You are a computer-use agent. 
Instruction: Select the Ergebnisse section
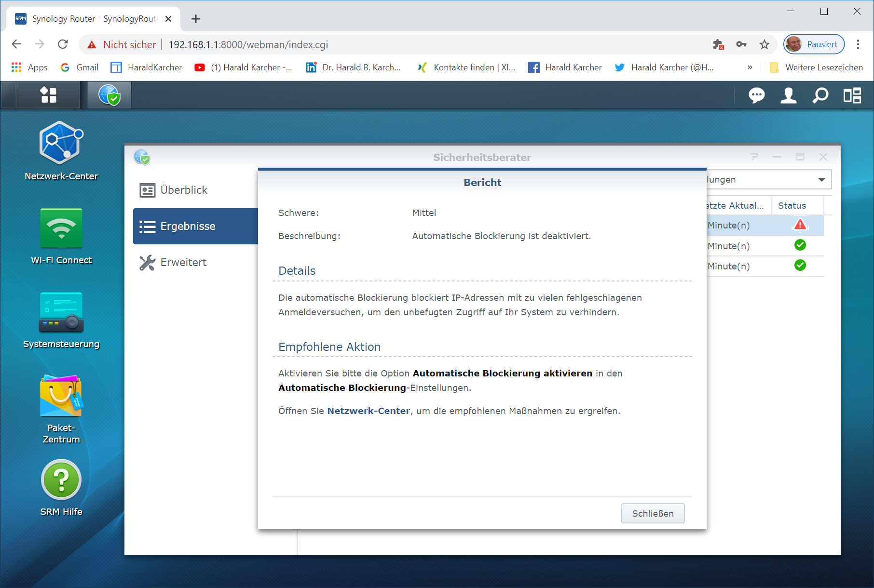[x=195, y=226]
